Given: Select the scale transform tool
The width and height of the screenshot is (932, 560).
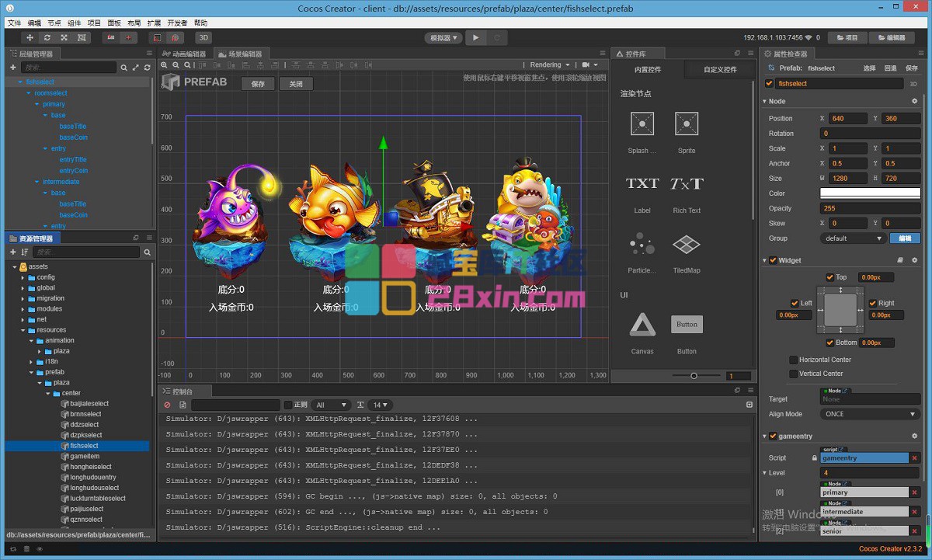Looking at the screenshot, I should pos(64,37).
